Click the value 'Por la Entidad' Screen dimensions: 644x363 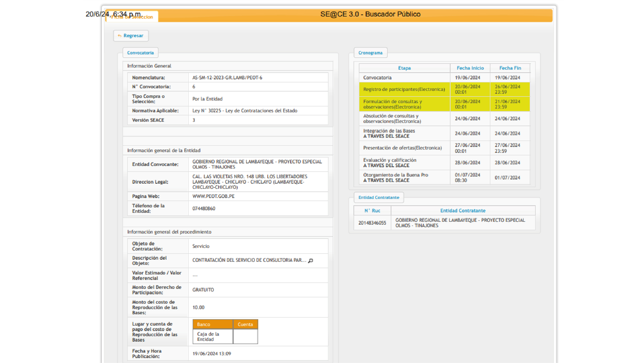tap(207, 99)
